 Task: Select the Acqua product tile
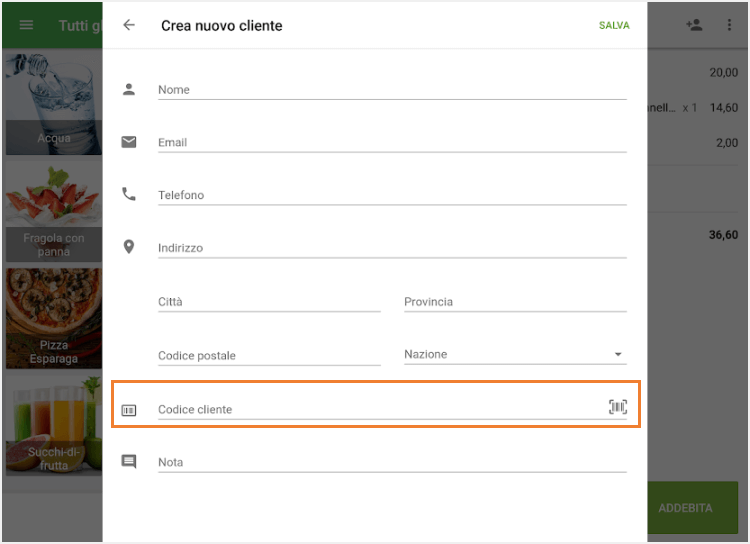coord(54,103)
